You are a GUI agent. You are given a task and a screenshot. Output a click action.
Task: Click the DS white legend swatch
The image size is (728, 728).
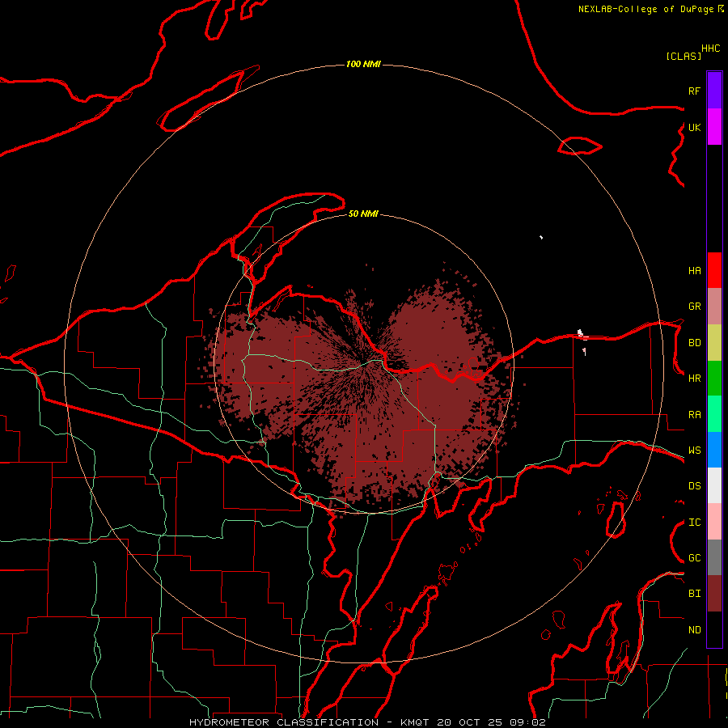(x=714, y=485)
